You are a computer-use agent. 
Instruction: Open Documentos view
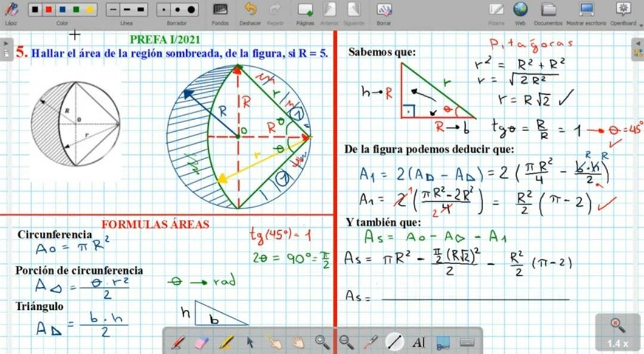(x=548, y=12)
